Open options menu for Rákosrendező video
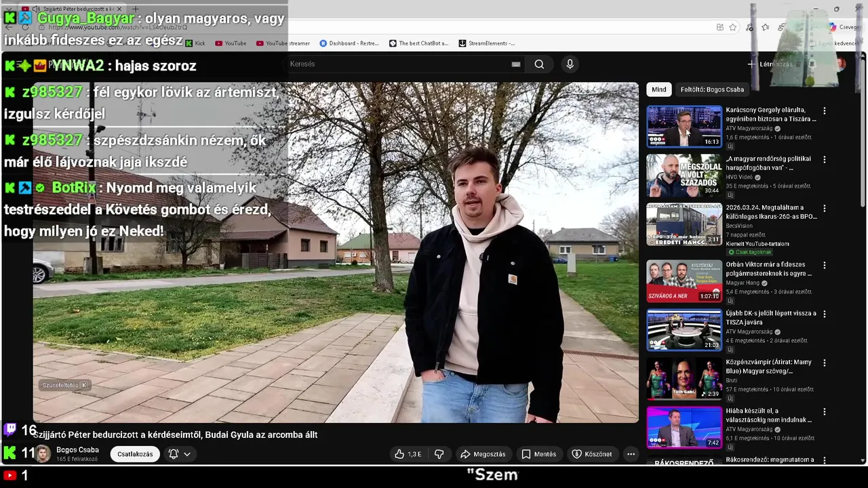 pos(825,460)
